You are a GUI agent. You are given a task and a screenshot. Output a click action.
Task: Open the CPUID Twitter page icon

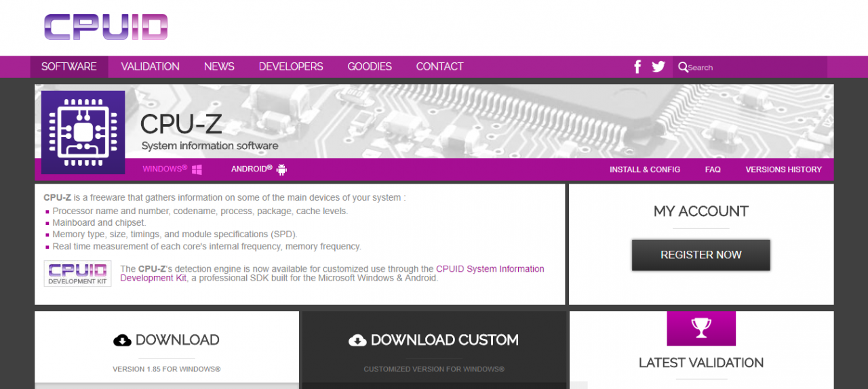click(x=658, y=66)
